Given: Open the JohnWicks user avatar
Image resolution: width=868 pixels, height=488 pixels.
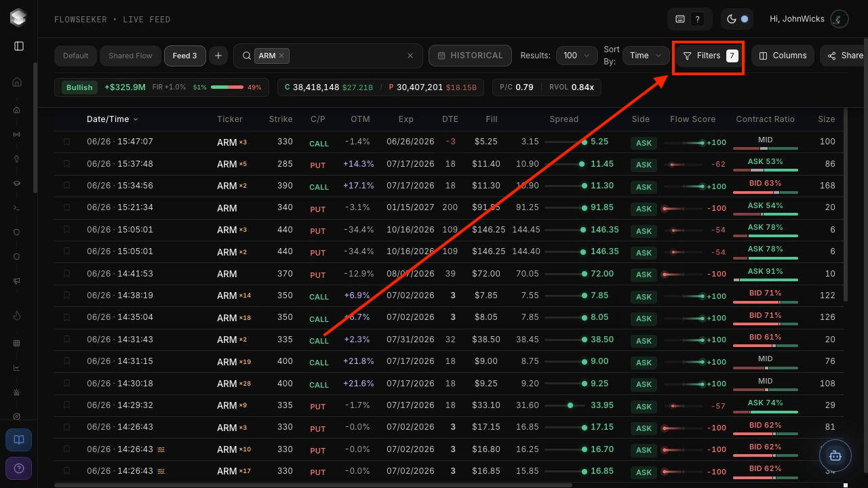Looking at the screenshot, I should coord(840,19).
